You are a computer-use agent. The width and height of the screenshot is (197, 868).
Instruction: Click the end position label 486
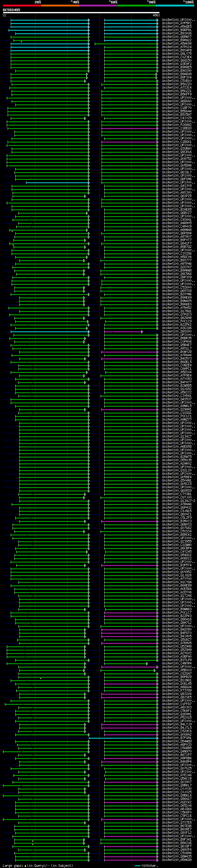(155, 15)
